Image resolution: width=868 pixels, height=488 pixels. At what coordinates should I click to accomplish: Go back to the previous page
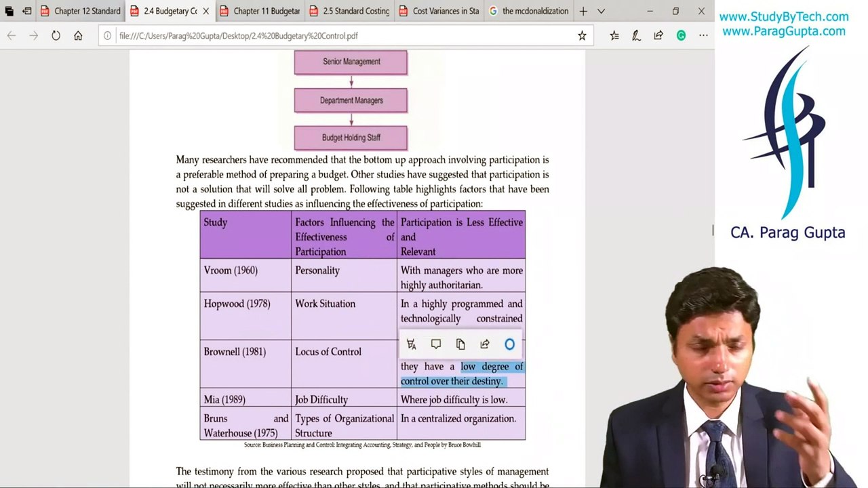pos(12,36)
